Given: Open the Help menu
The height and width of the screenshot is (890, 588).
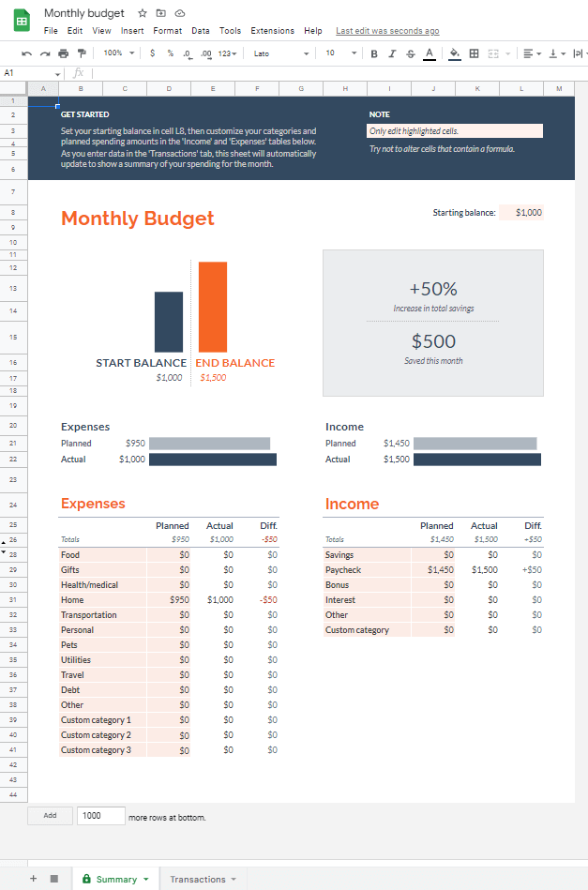Looking at the screenshot, I should (312, 31).
